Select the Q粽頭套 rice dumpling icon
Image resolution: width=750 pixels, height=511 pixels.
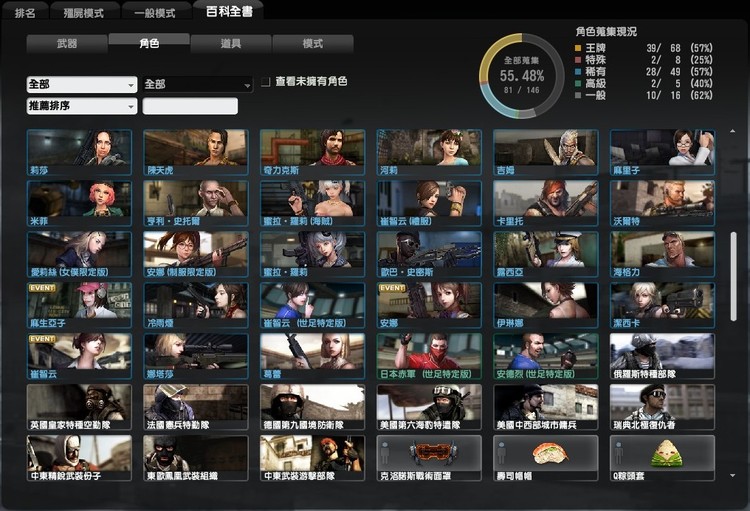coord(666,454)
